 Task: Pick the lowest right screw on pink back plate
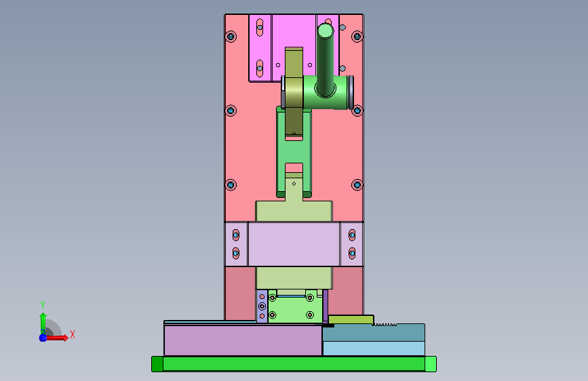tap(357, 185)
